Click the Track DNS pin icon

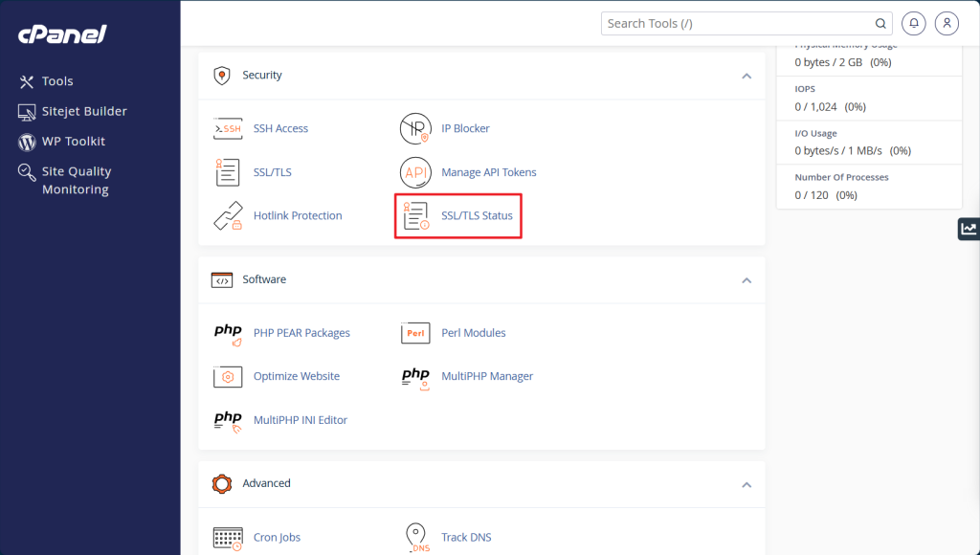pyautogui.click(x=416, y=538)
